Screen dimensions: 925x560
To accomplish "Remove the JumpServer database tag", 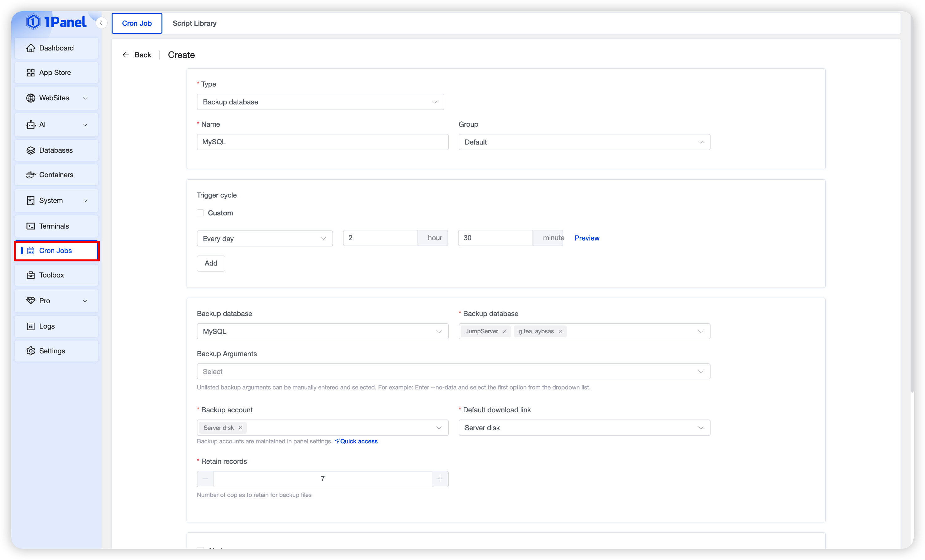I will (505, 331).
